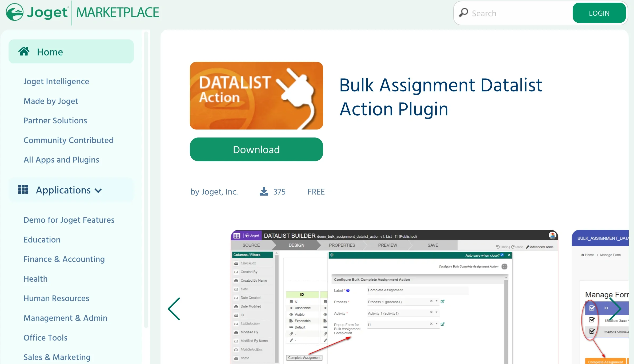The height and width of the screenshot is (364, 634).
Task: Click the download count icon
Action: 264,191
